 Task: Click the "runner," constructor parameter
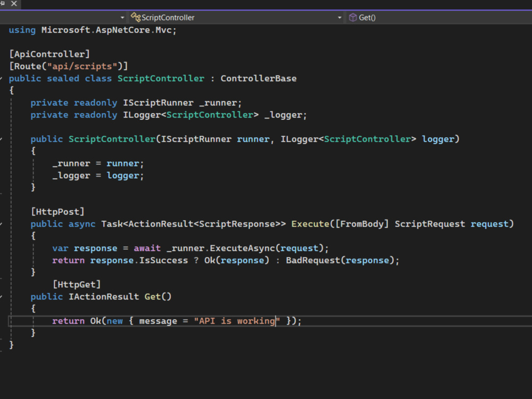tap(255, 139)
